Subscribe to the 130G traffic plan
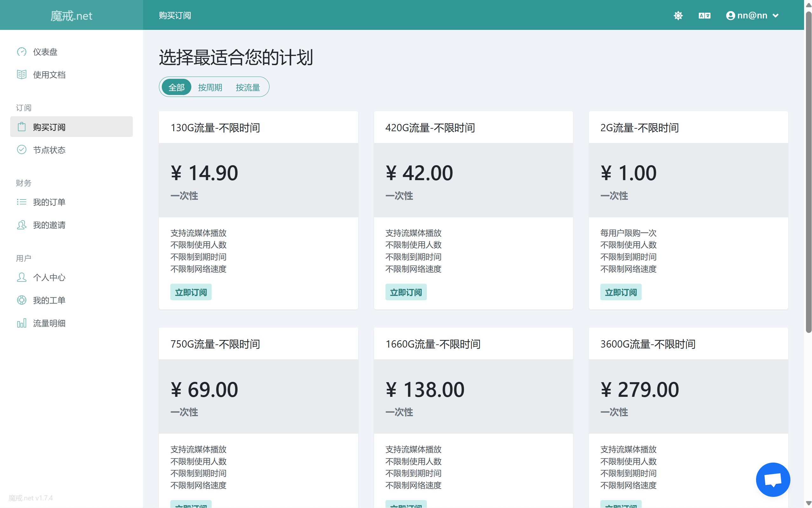This screenshot has height=508, width=812. tap(191, 292)
